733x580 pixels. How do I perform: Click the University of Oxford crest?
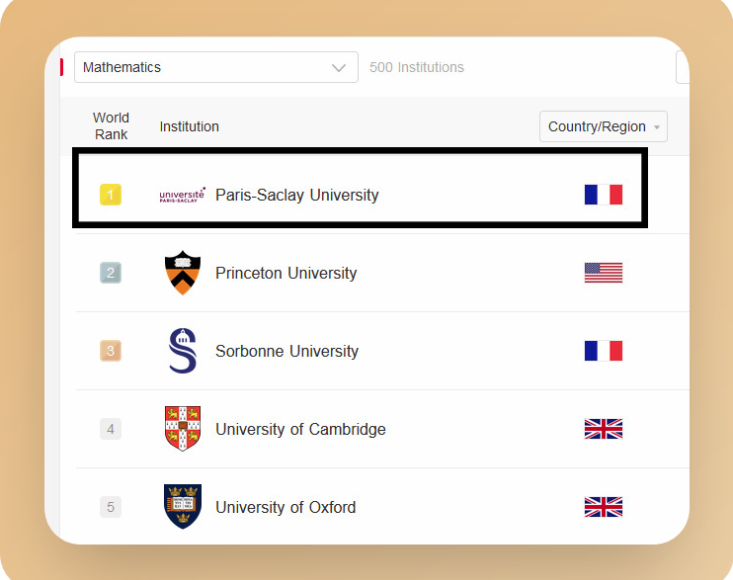(x=183, y=507)
